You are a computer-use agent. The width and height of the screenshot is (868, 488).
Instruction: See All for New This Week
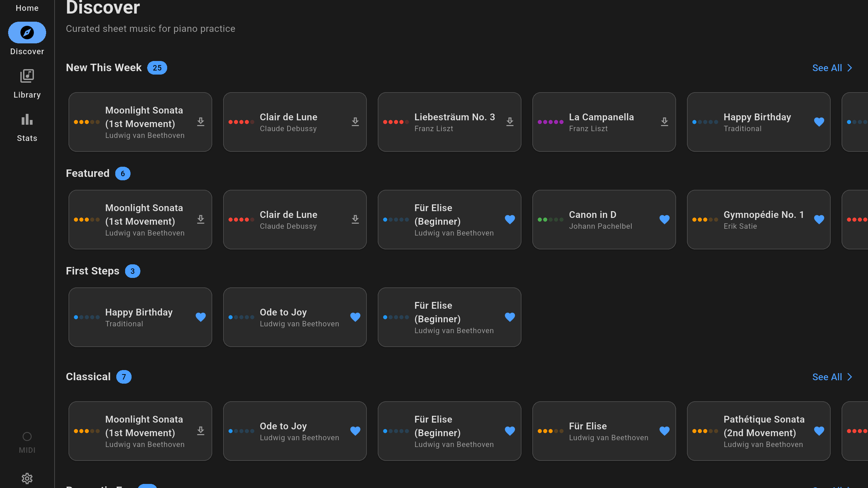click(x=832, y=68)
